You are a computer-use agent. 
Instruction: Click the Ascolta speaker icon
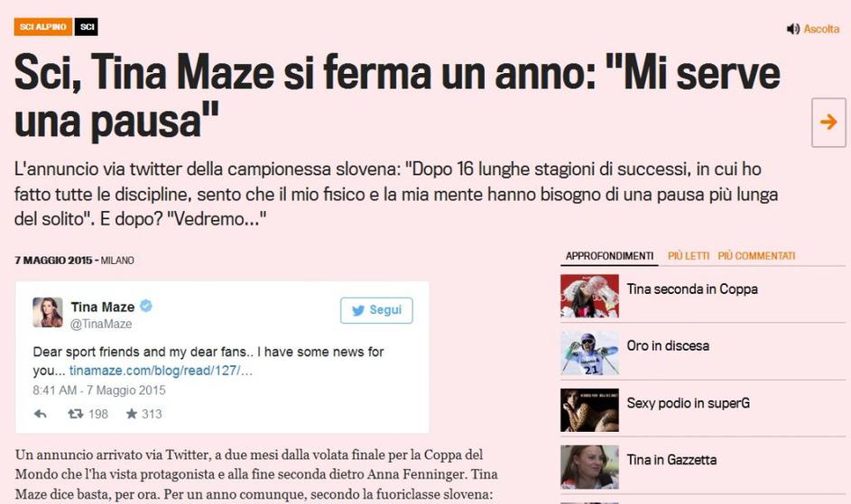point(793,29)
